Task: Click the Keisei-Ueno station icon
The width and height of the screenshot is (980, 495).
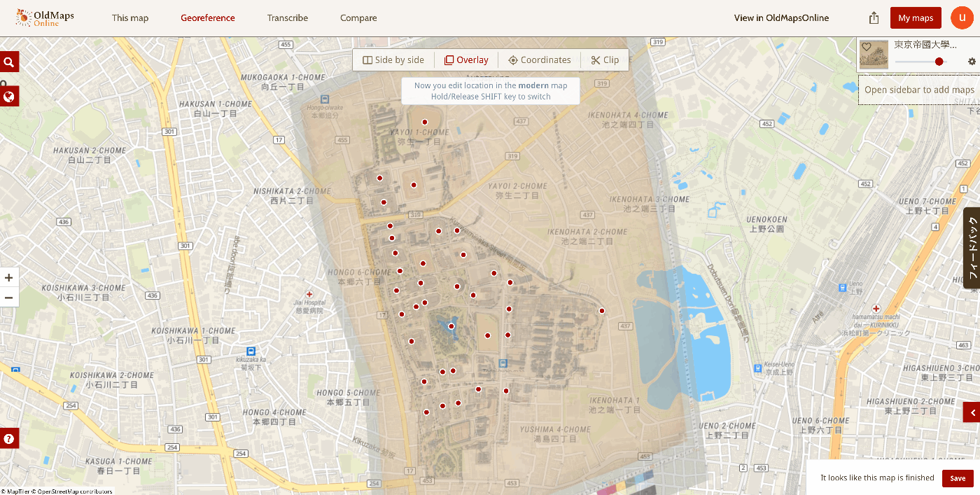Action: pyautogui.click(x=758, y=368)
